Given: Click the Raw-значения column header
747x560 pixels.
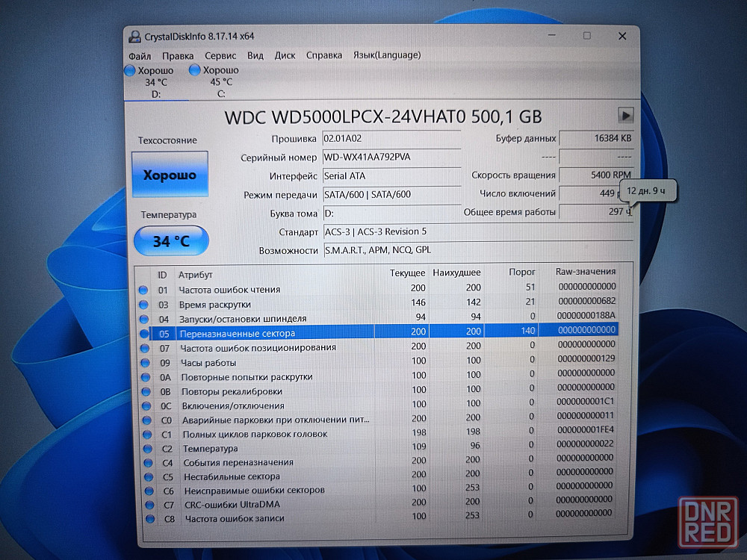Looking at the screenshot, I should [586, 272].
